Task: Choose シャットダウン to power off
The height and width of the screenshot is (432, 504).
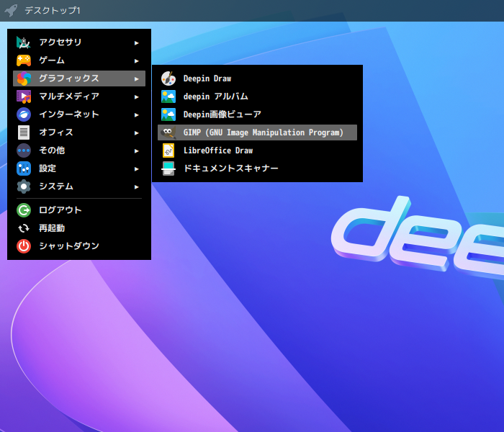Action: click(79, 246)
